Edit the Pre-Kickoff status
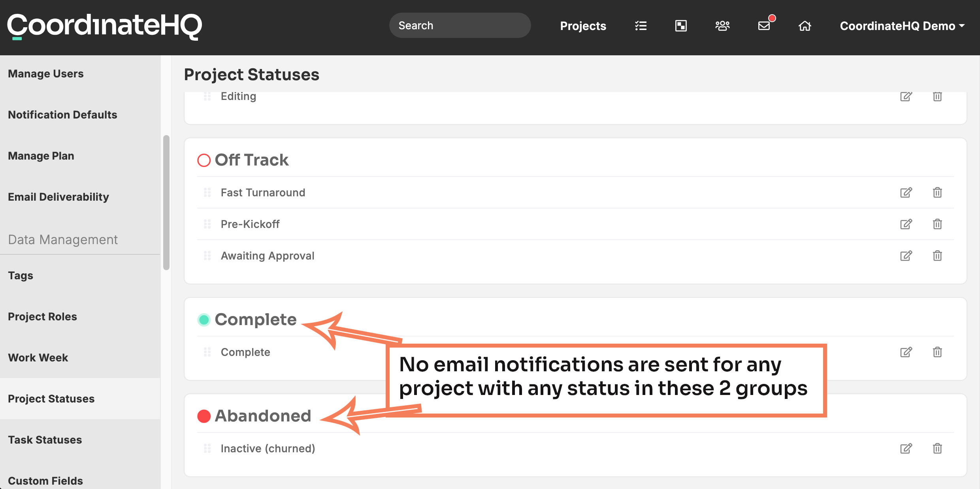The height and width of the screenshot is (489, 980). [906, 224]
